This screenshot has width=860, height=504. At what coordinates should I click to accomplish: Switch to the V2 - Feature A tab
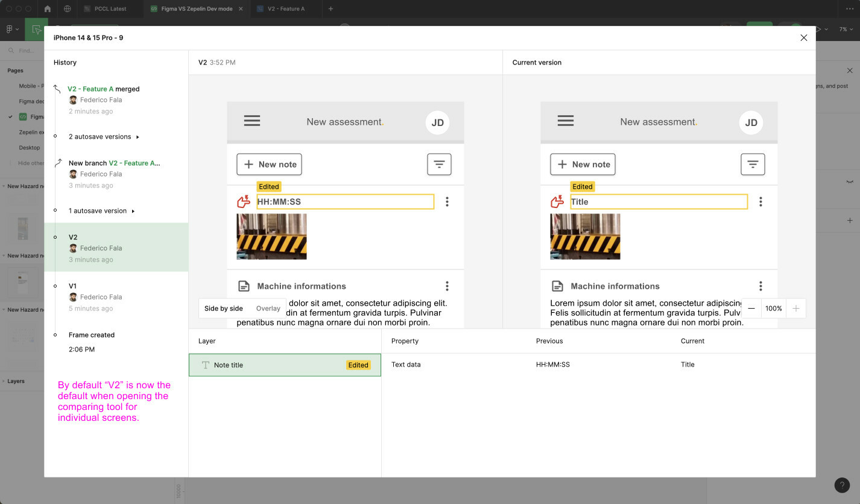pyautogui.click(x=286, y=9)
